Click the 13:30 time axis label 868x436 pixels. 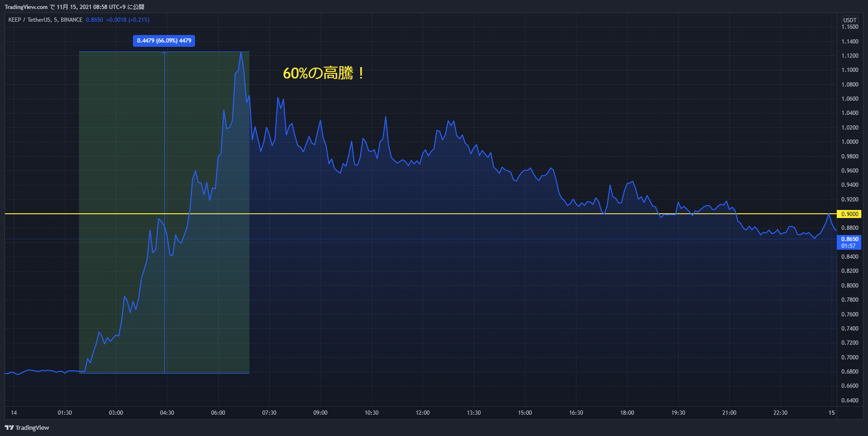474,413
